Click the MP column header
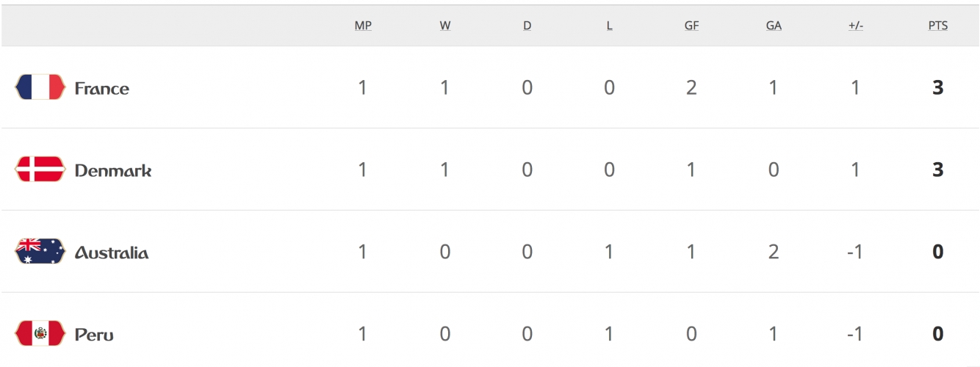The height and width of the screenshot is (367, 980). coord(363,26)
